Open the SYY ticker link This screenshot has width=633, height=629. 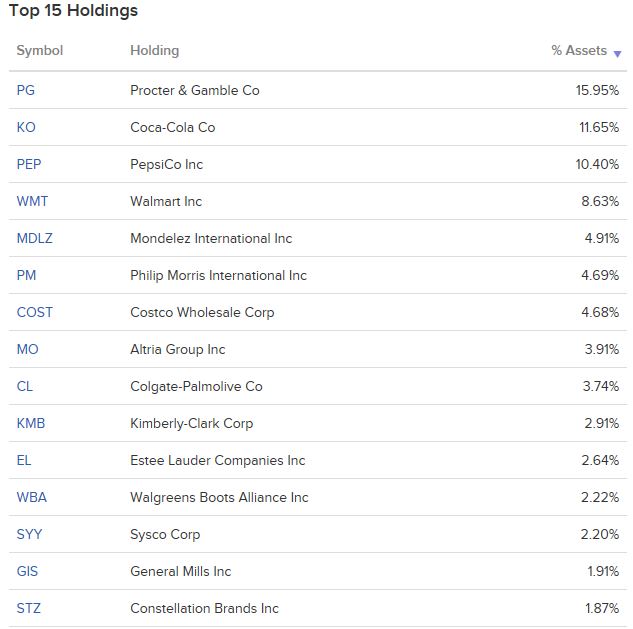29,534
